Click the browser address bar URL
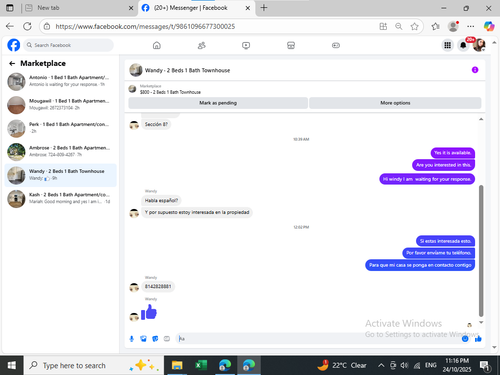The width and height of the screenshot is (500, 375). pos(145,26)
